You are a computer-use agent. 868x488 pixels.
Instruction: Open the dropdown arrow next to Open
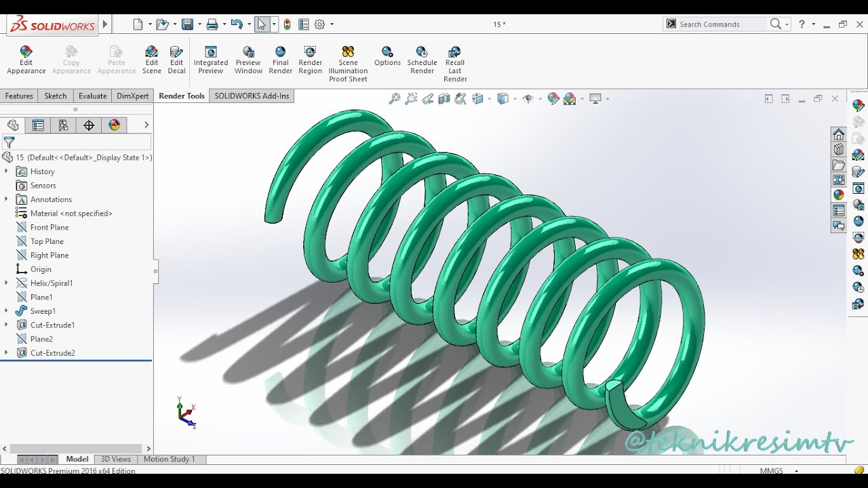174,24
